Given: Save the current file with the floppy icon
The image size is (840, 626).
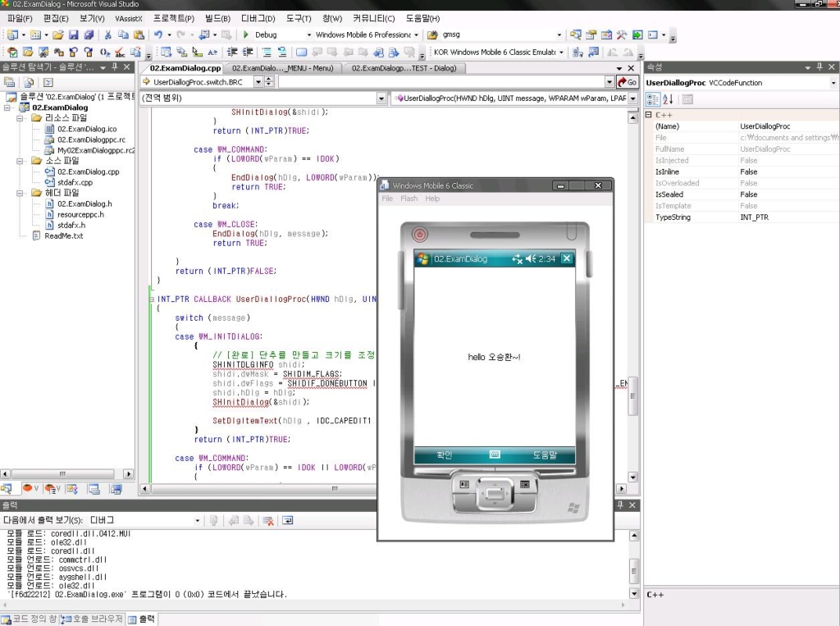Looking at the screenshot, I should 73,34.
